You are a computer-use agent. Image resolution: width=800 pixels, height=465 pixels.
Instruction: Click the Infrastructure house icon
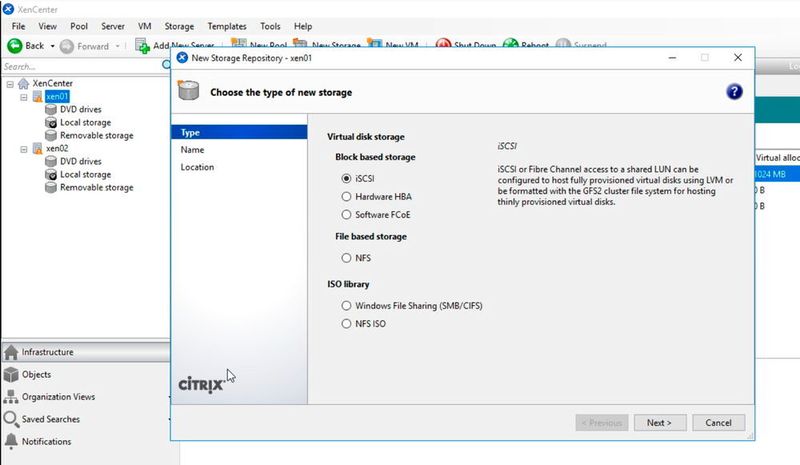[11, 352]
